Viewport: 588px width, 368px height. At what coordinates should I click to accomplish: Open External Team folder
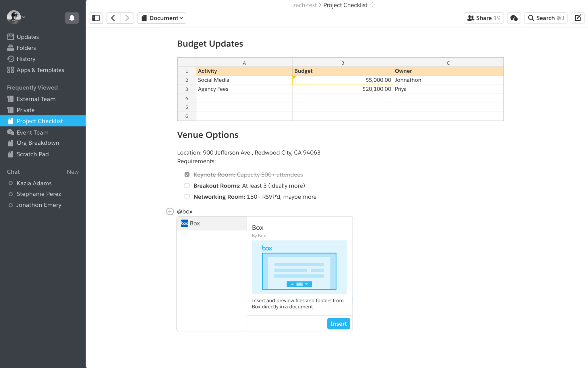click(x=43, y=99)
